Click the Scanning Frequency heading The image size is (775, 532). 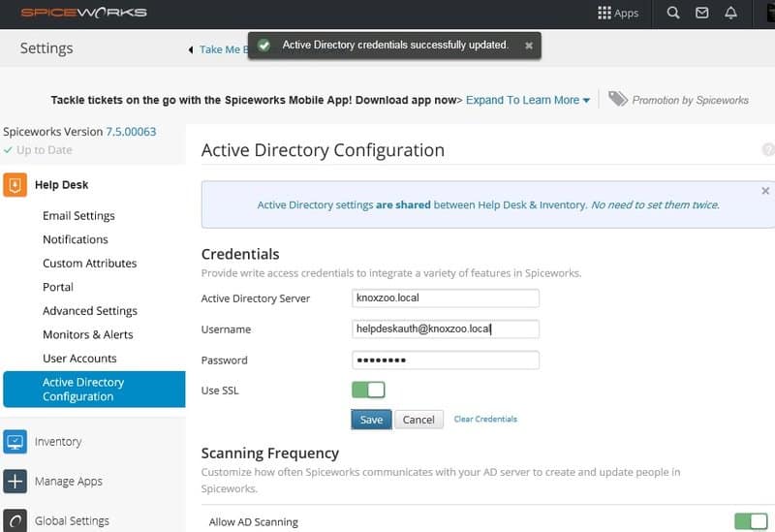coord(270,453)
